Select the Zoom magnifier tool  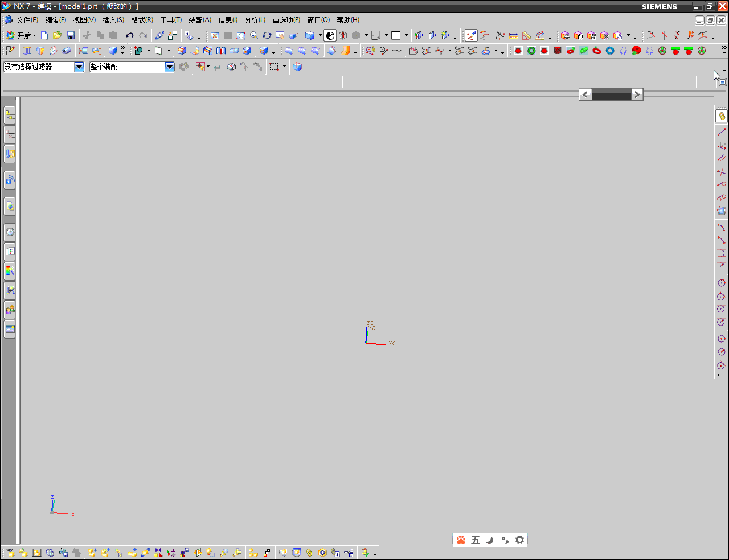tap(254, 35)
